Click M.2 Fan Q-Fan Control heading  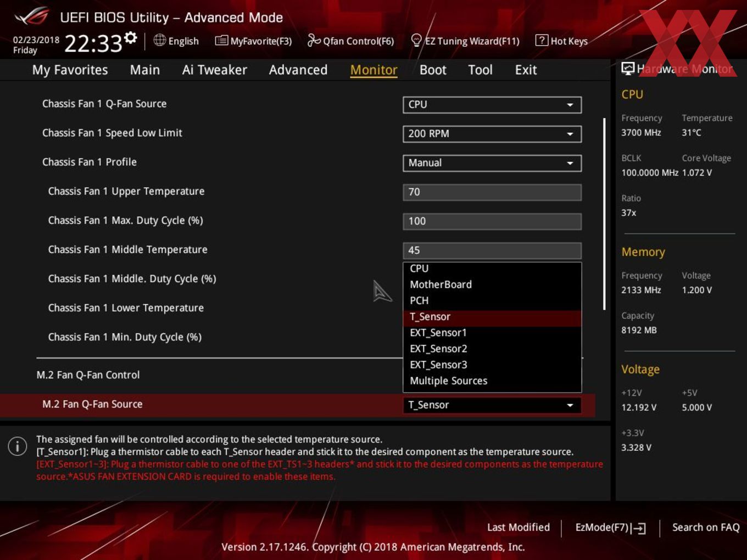click(x=88, y=375)
